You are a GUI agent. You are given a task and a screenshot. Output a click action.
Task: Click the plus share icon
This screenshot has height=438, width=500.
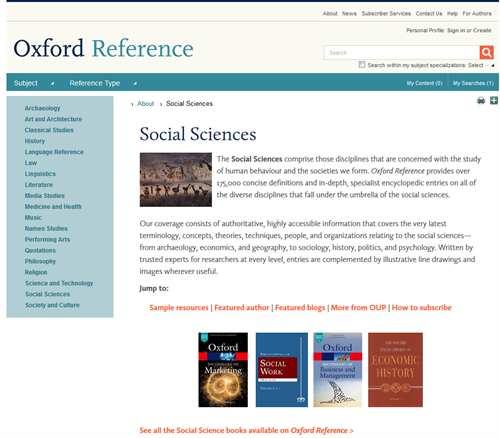coord(494,100)
